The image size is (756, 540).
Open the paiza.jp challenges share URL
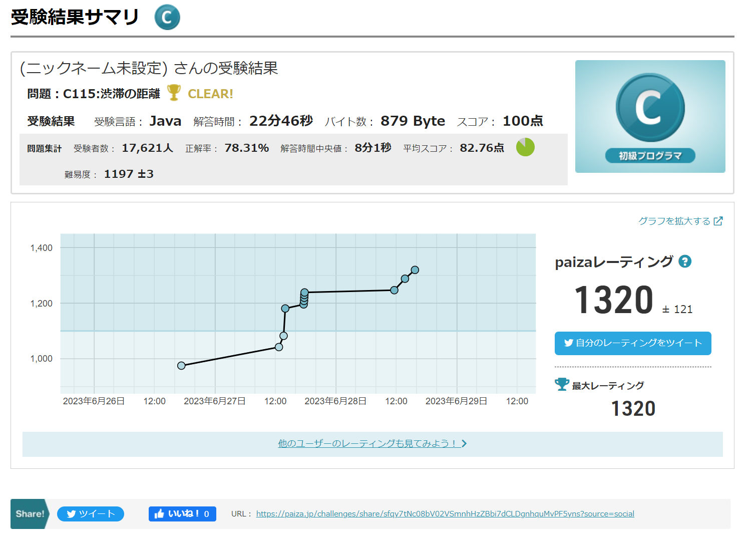pos(445,514)
